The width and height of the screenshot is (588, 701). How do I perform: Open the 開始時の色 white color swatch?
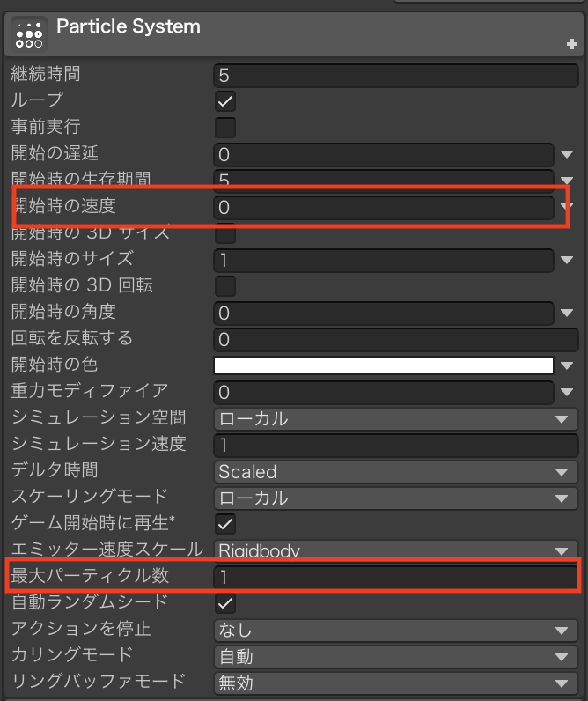(x=384, y=365)
